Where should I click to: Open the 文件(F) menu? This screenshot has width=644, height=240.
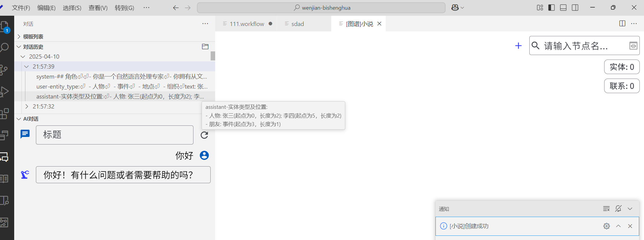pos(21,8)
